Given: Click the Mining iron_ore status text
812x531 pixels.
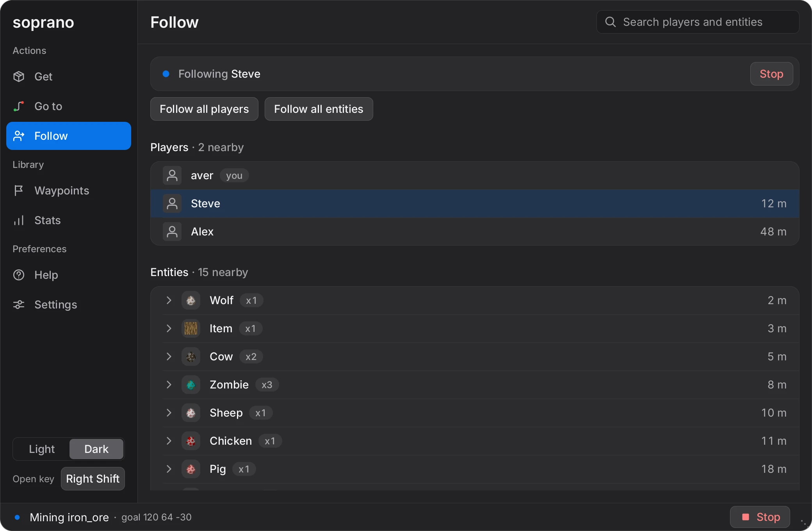Looking at the screenshot, I should click(x=69, y=517).
